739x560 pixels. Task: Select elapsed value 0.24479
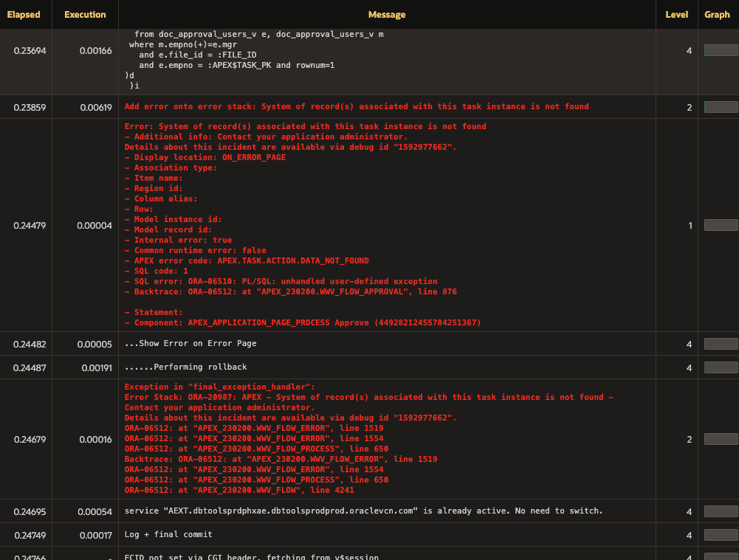[x=30, y=226]
